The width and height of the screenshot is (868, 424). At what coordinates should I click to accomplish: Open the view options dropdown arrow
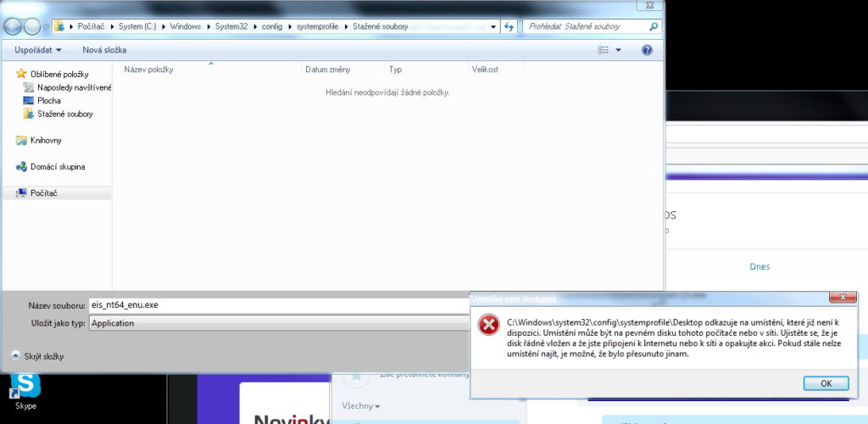point(618,50)
